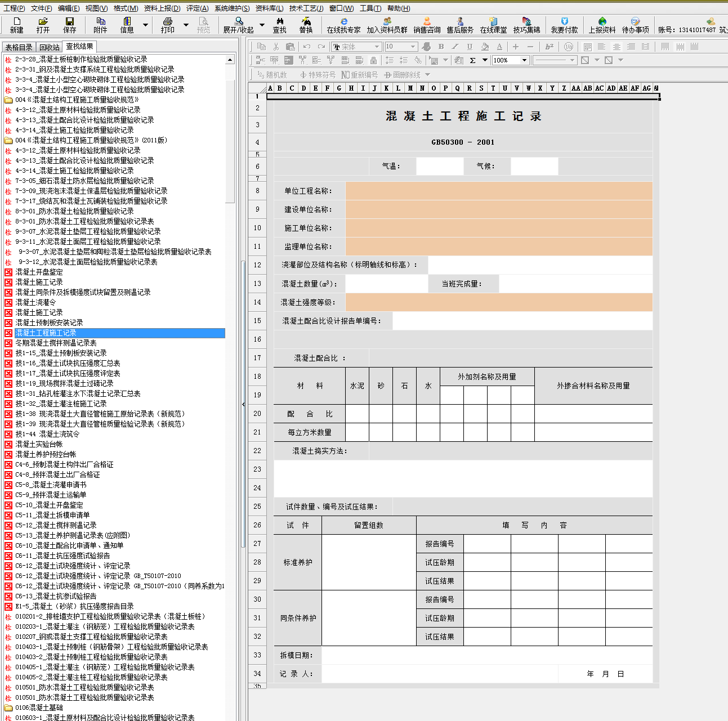Viewport: 728px width, 721px height.
Task: Click the paste clipboard icon
Action: (x=291, y=47)
